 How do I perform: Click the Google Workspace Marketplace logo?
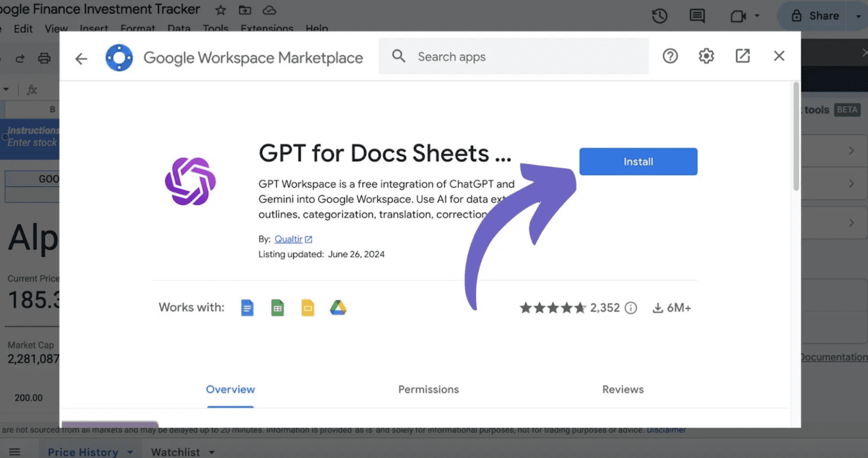coord(119,58)
